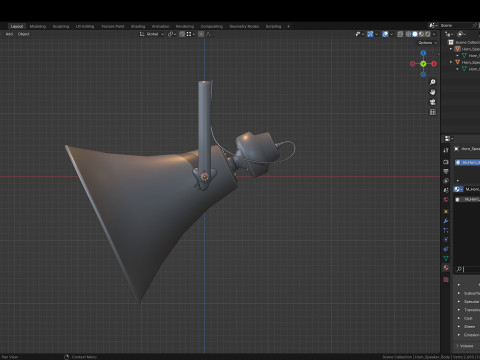Switch to wireframe viewport shading
The height and width of the screenshot is (360, 480).
click(x=408, y=34)
